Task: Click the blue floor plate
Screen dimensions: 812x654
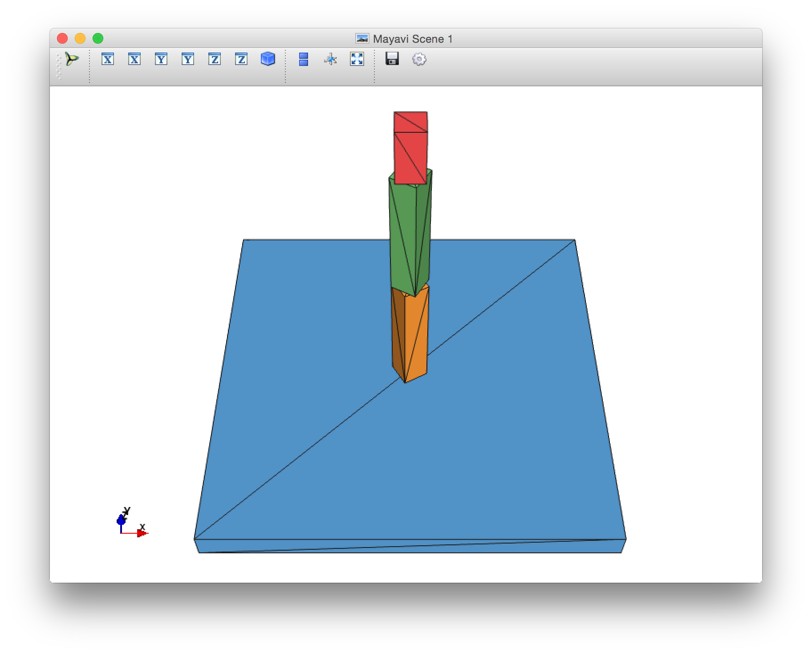Action: [312, 446]
